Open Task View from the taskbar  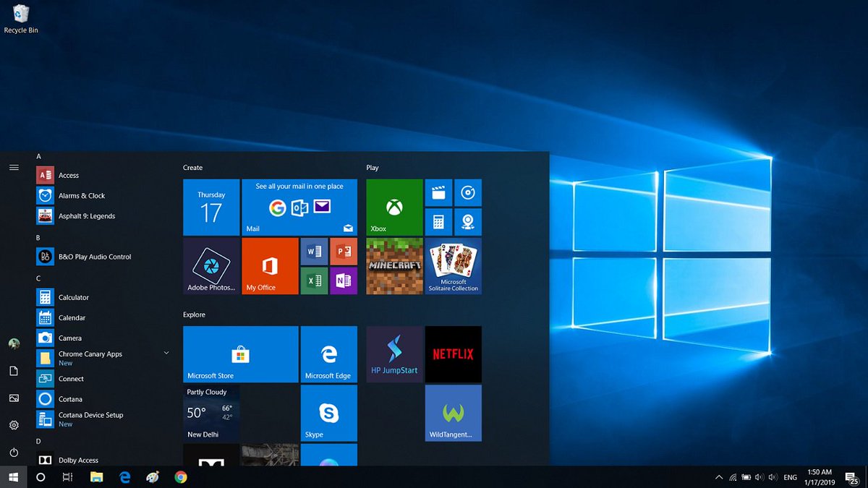(68, 477)
